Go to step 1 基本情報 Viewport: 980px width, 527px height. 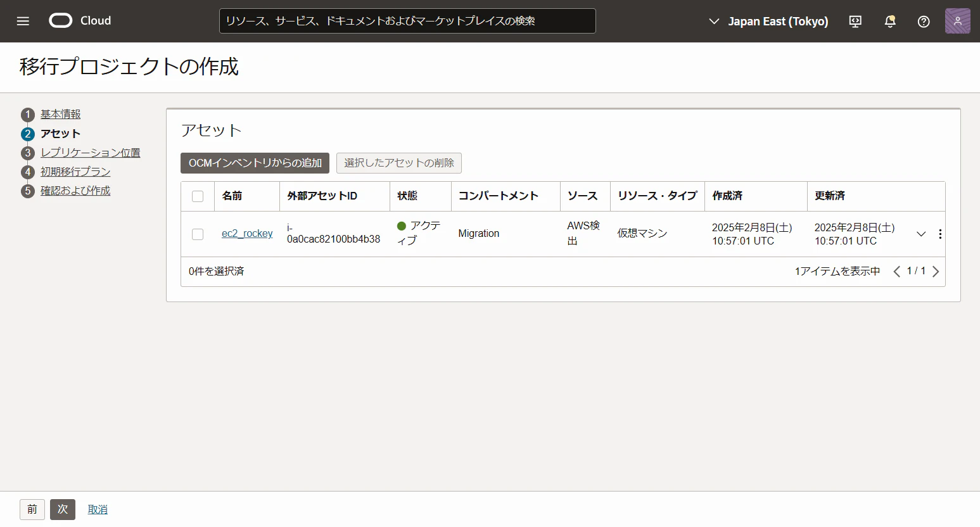[x=61, y=115]
